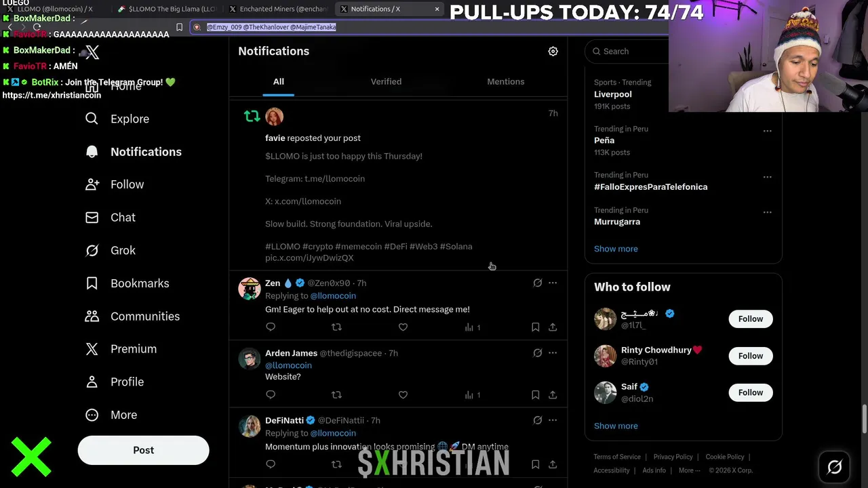Screen dimensions: 868x488
Task: Like Arden James's post
Action: [x=403, y=394]
